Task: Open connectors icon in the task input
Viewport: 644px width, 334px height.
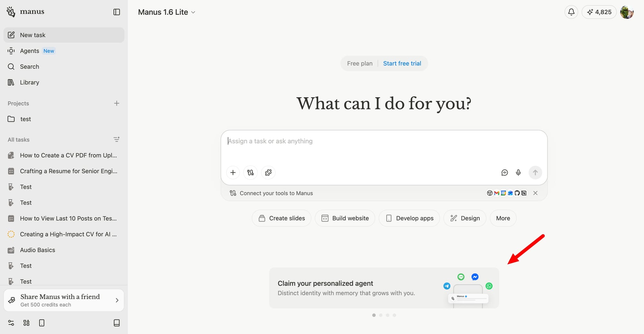Action: click(x=251, y=172)
